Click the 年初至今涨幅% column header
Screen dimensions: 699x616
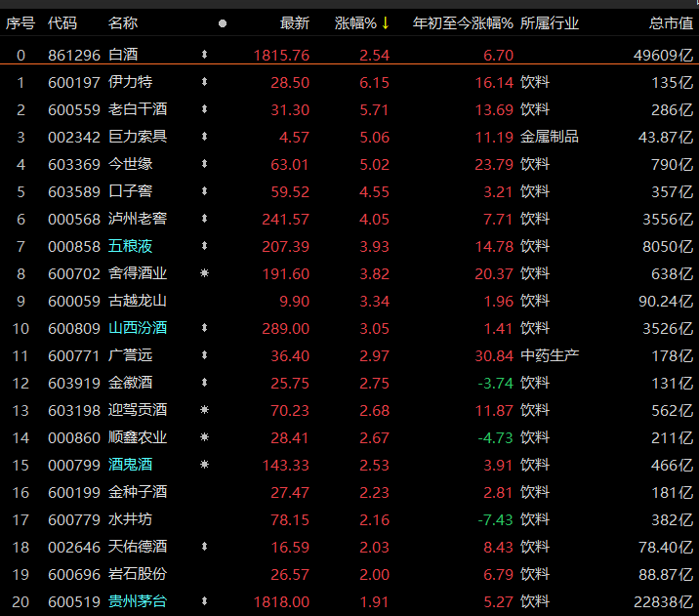point(463,23)
